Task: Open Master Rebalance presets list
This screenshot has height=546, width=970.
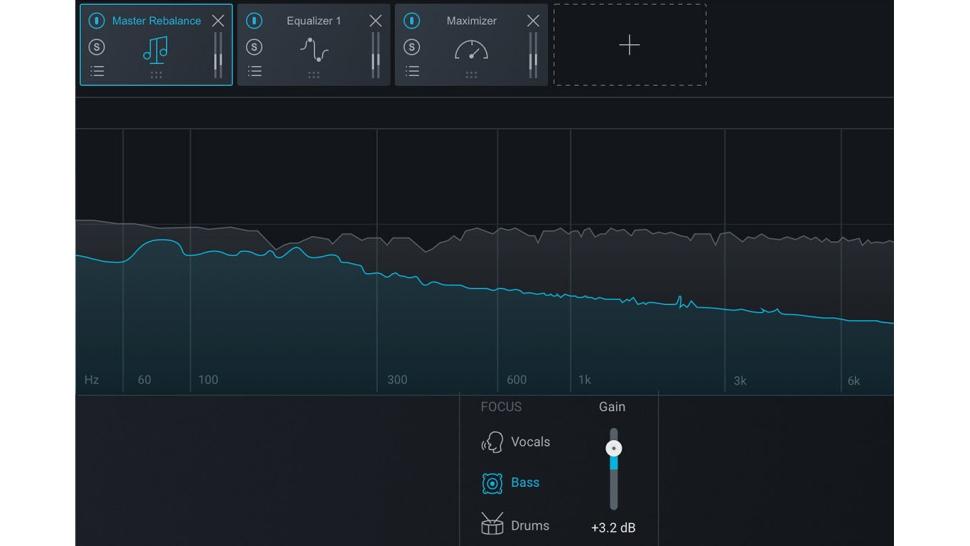Action: pyautogui.click(x=97, y=71)
